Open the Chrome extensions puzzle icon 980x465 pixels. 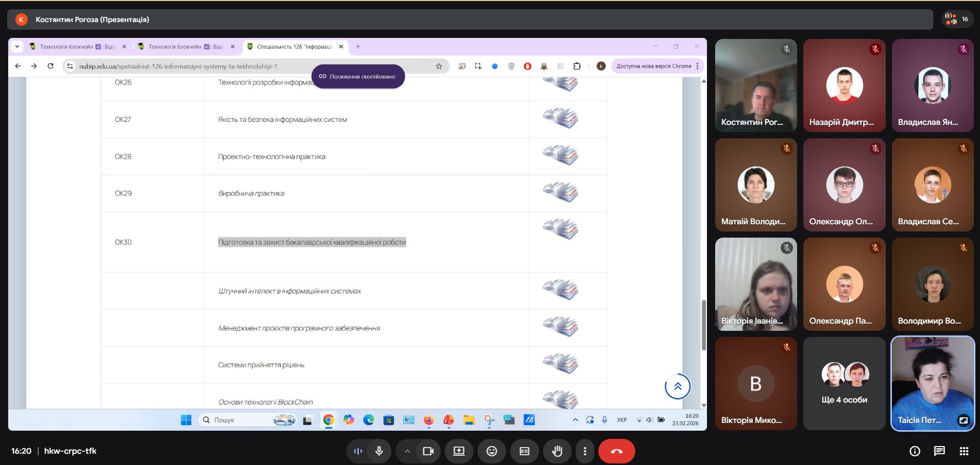(577, 66)
